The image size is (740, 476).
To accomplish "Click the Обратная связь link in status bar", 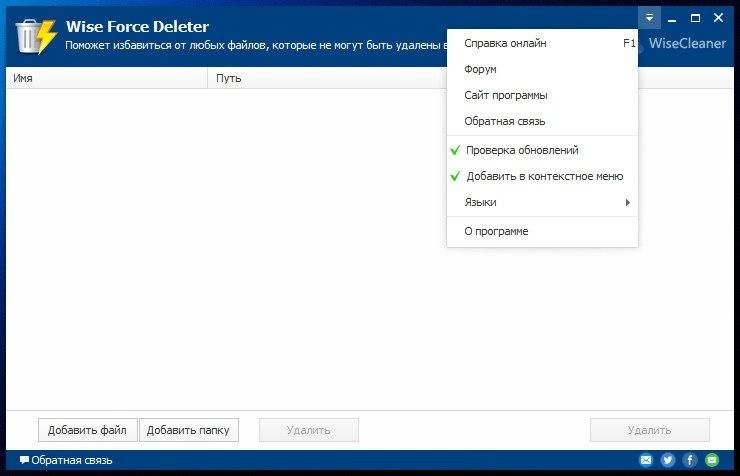I will [72, 460].
